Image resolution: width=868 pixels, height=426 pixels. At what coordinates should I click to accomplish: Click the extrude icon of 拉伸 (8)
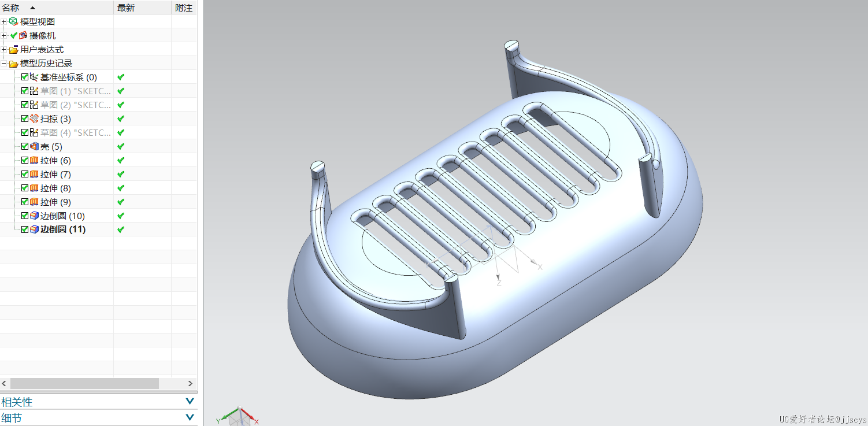click(x=34, y=188)
